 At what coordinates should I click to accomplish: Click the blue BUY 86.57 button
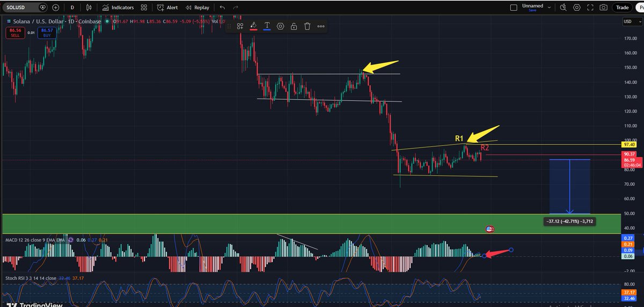pos(47,33)
